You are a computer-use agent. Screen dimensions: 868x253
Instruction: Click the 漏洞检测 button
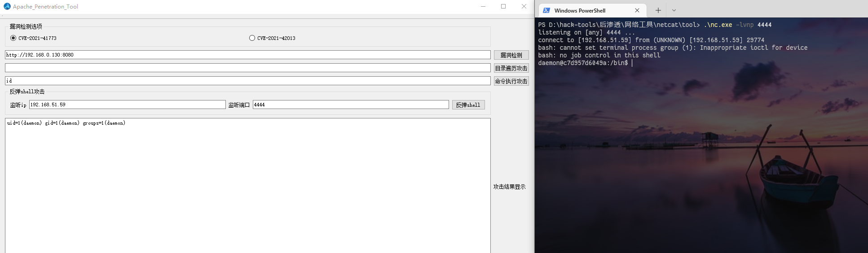tap(511, 55)
